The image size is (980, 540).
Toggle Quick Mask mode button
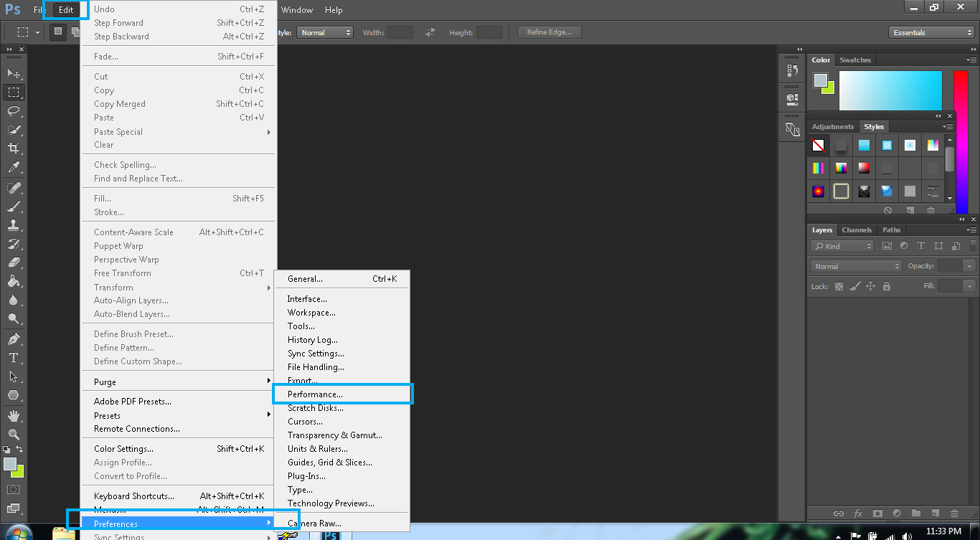[x=14, y=490]
